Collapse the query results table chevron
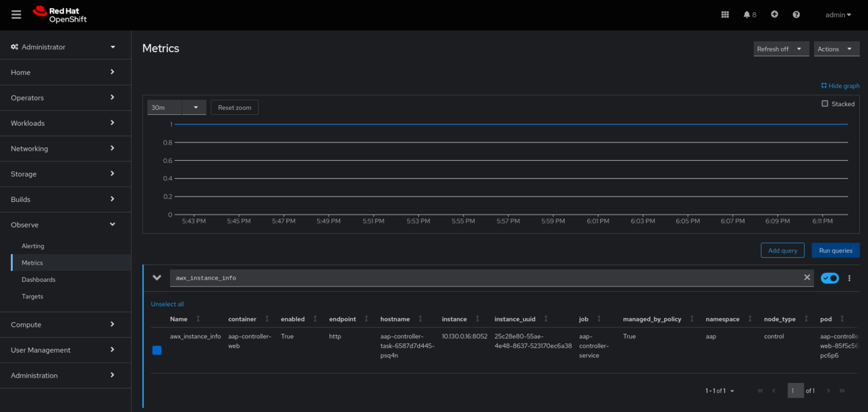Screen dimensions: 868x412 pos(157,278)
